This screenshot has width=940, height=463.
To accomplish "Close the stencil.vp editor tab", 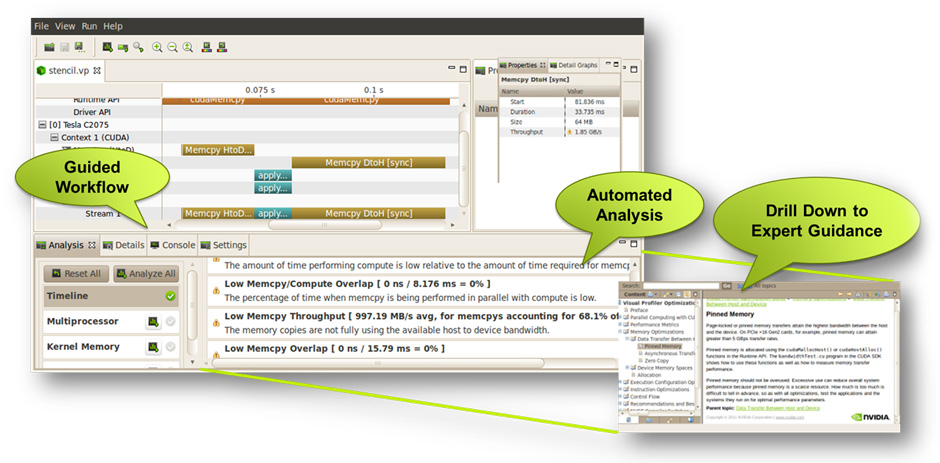I will click(x=97, y=71).
